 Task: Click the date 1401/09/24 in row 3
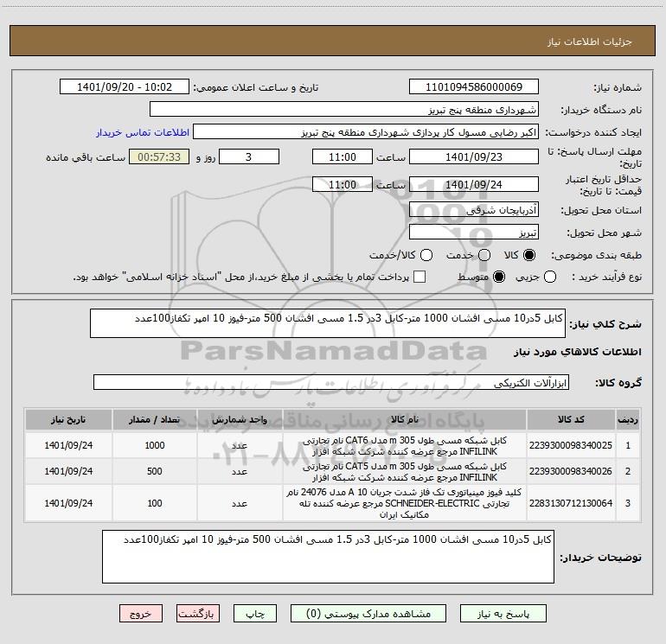click(x=68, y=503)
